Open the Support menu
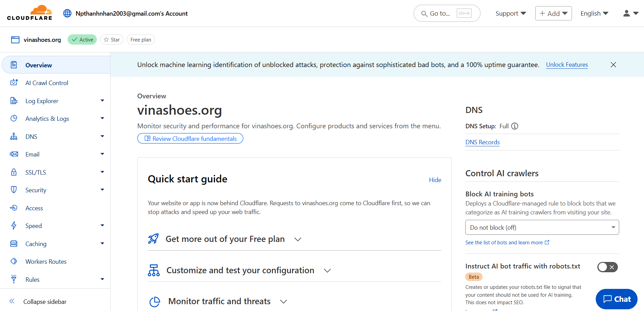644x311 pixels. tap(510, 13)
